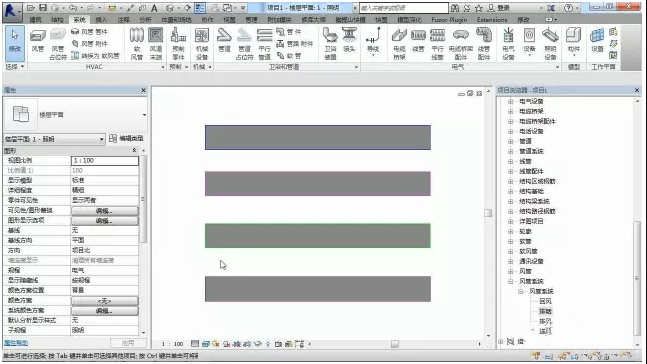Open the 结构 (Structure) ribbon tab
Viewport: 647px width, 364px height.
point(57,20)
